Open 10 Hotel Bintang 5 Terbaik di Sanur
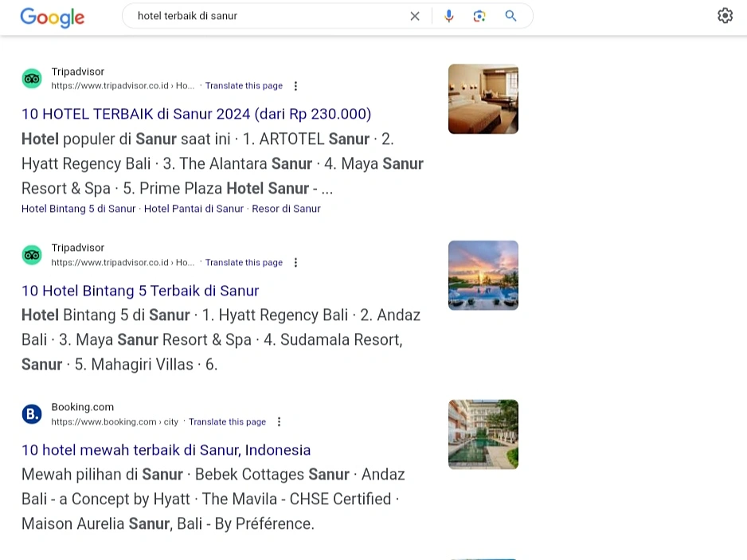The width and height of the screenshot is (747, 560). tap(140, 291)
